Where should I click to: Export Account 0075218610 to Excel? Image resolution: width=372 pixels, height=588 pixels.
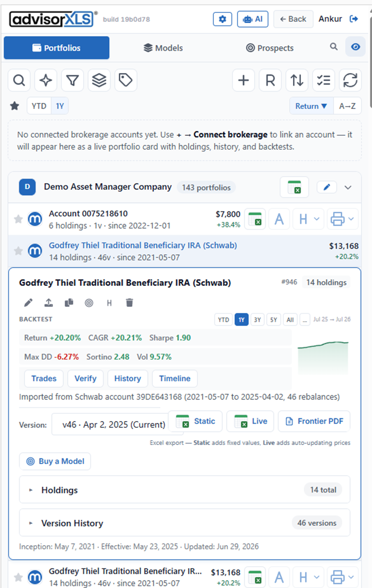coord(255,219)
